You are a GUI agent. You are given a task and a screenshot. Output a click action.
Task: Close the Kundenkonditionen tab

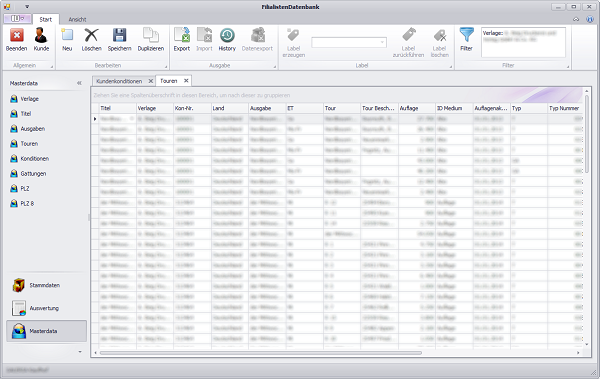pyautogui.click(x=150, y=81)
